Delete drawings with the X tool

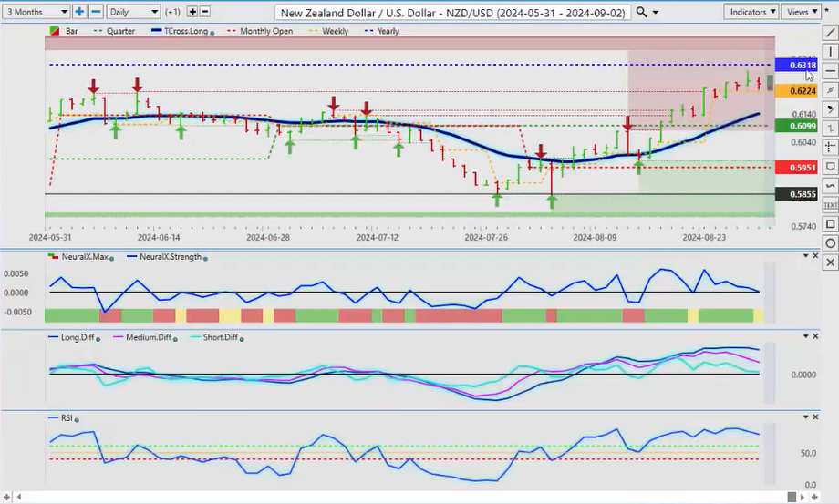tap(830, 262)
